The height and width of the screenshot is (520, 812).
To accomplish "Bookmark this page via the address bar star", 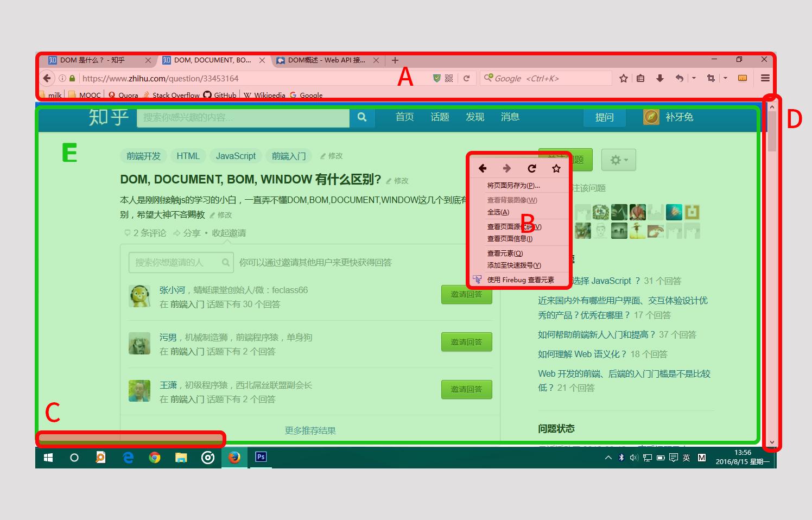I will click(x=623, y=78).
